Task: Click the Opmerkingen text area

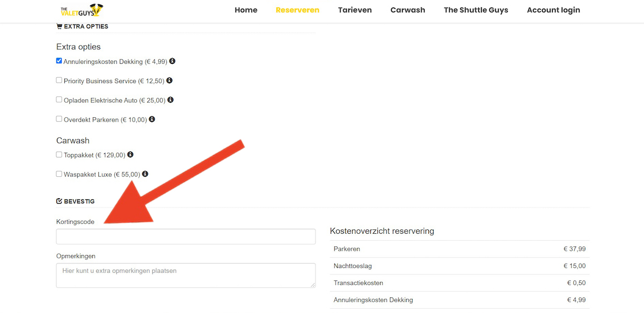Action: (186, 275)
